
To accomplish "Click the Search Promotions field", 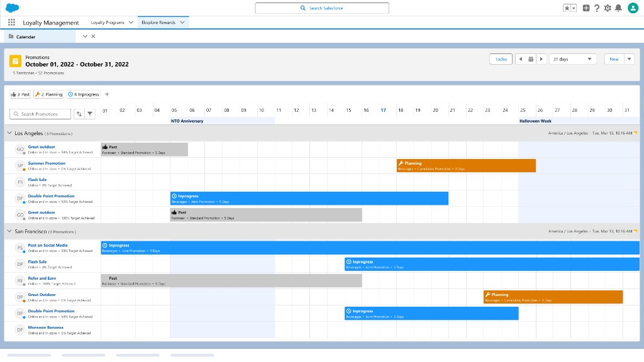I will 40,114.
